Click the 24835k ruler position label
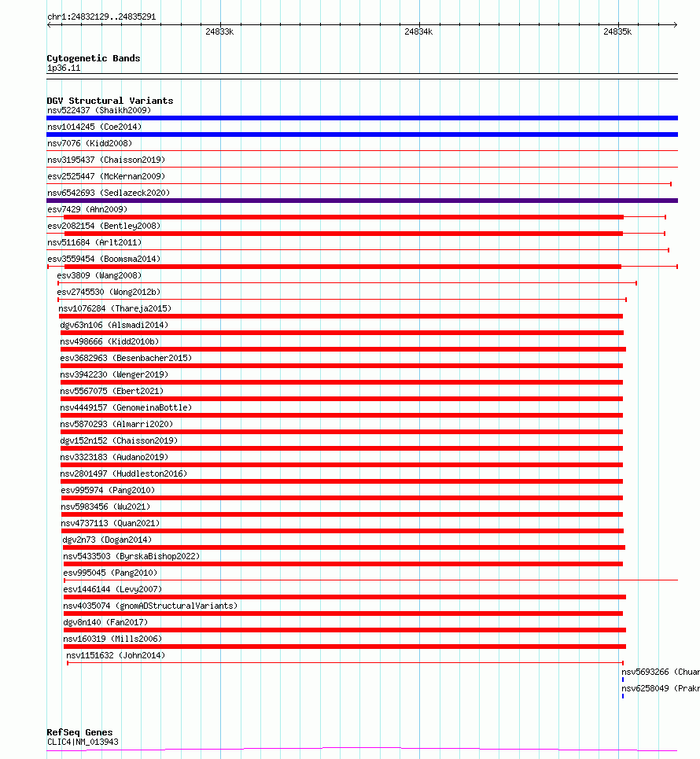This screenshot has width=700, height=759. (x=617, y=31)
